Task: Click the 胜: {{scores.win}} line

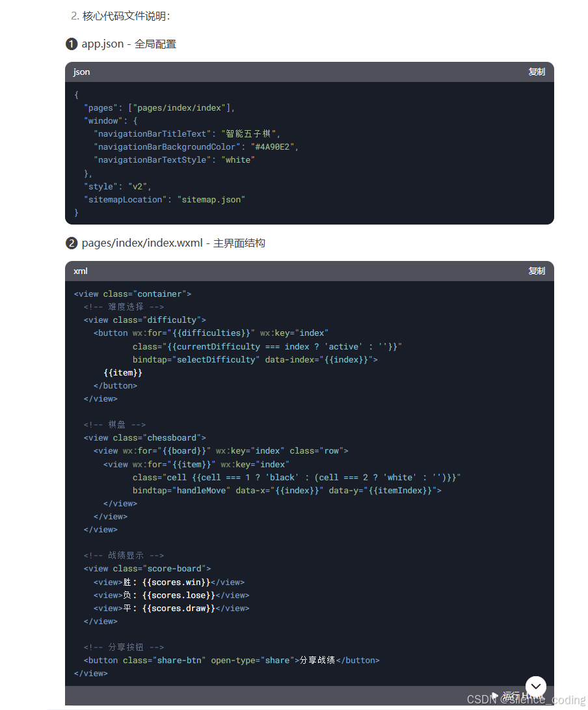Action: (169, 582)
